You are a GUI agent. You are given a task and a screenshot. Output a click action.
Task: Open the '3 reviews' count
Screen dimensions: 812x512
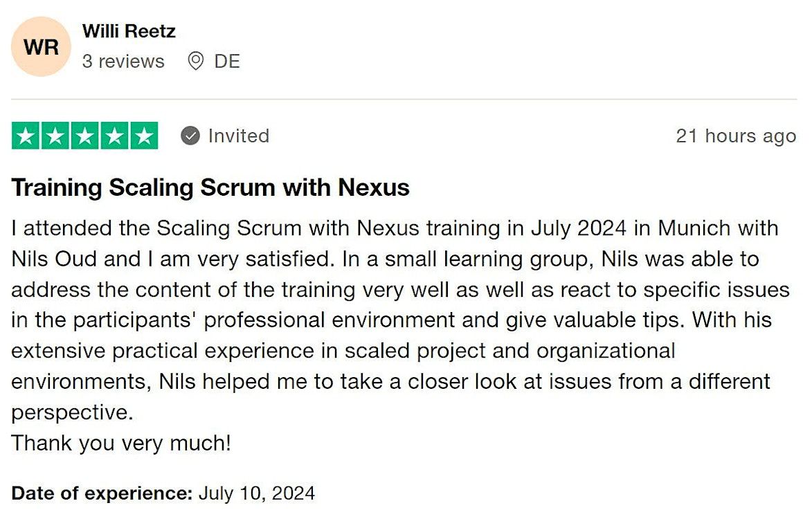tap(123, 62)
